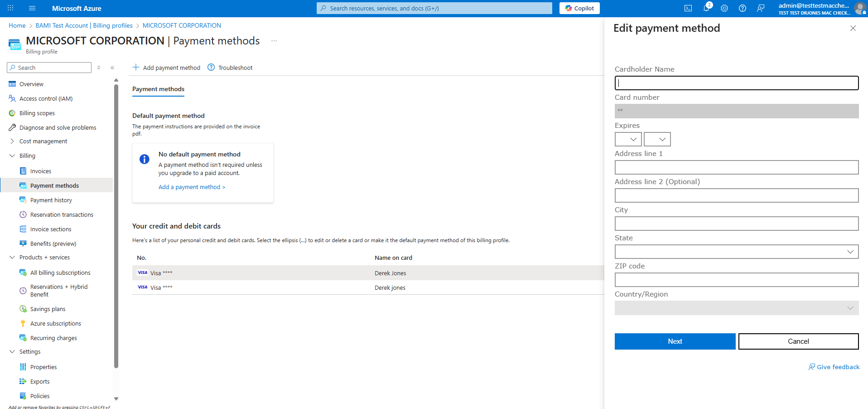868x409 pixels.
Task: Select the Payment methods tab
Action: coord(158,89)
